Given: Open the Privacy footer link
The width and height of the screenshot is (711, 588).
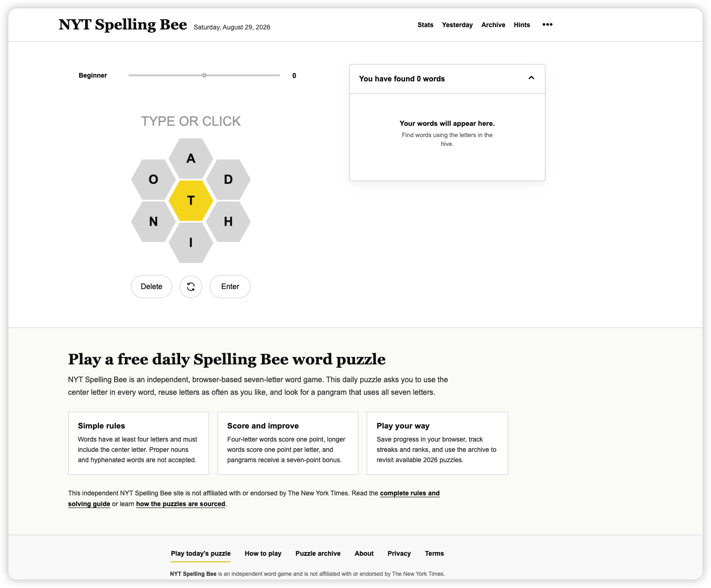Looking at the screenshot, I should click(x=399, y=553).
